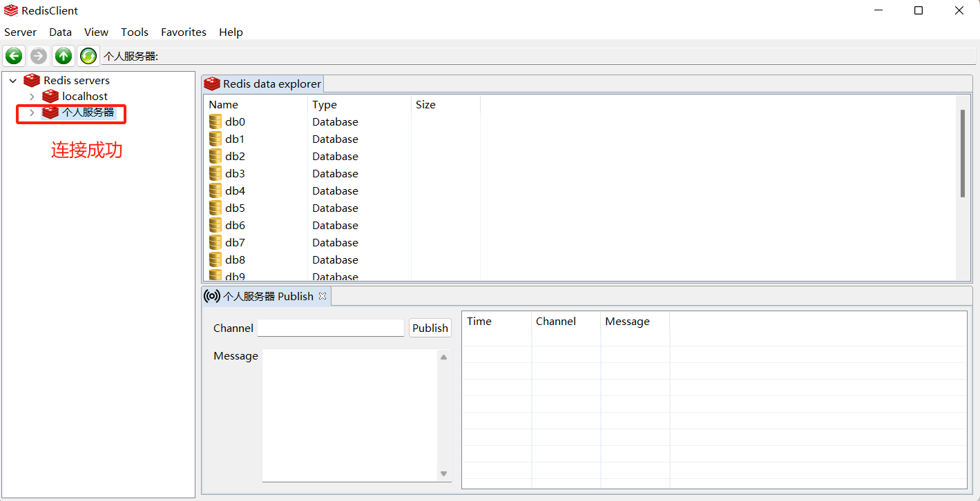Select the localhost server label

tap(85, 97)
